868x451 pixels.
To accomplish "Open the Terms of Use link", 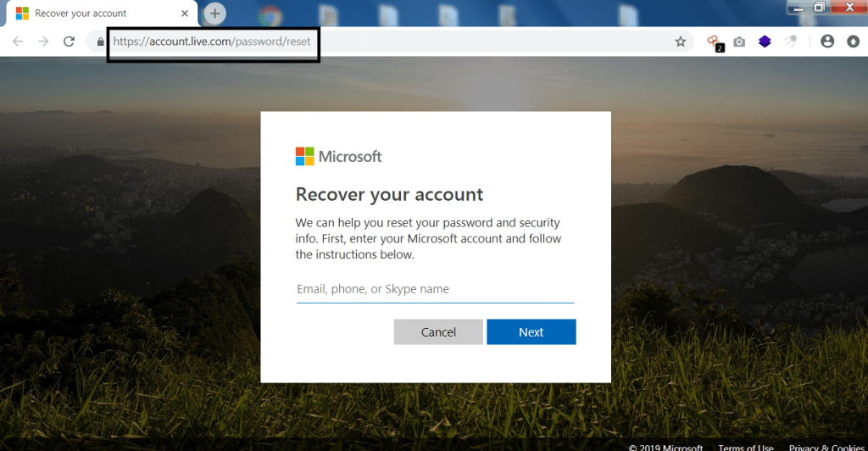I will point(746,447).
